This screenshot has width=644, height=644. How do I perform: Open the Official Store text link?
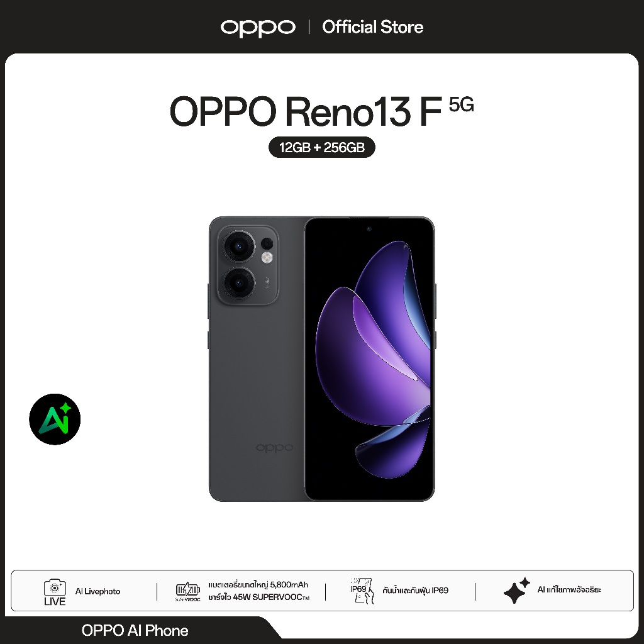[372, 28]
